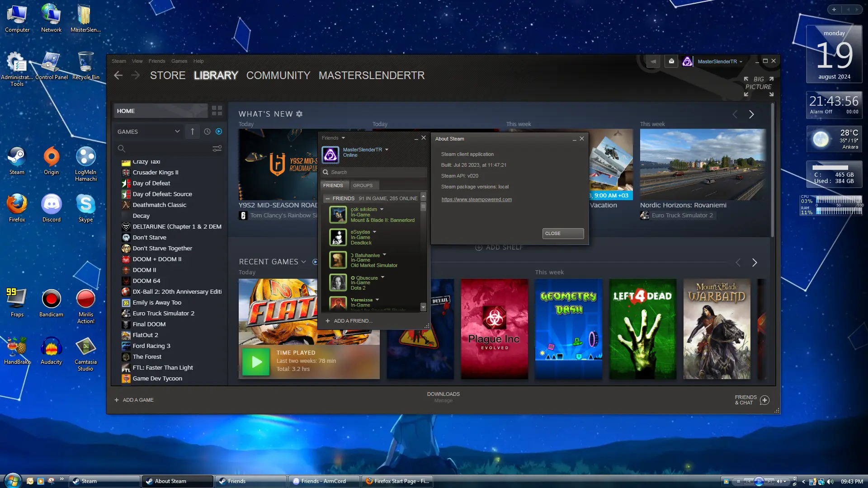Viewport: 868px width, 488px height.
Task: Open the Origin desktop icon
Action: pyautogui.click(x=52, y=160)
